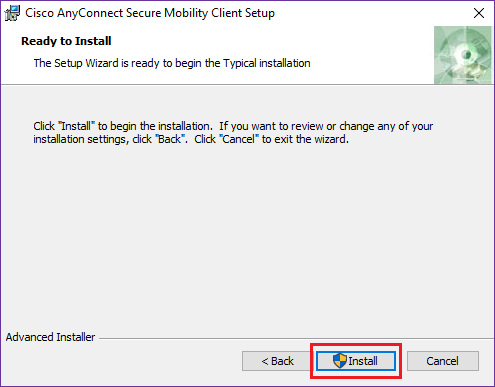
Task: Select the "Ready to Install" heading
Action: pos(66,41)
